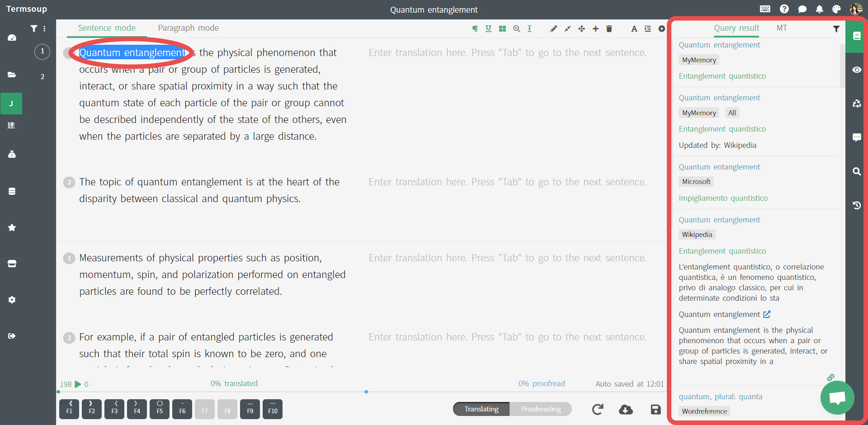Click the zoom out magnifier icon
The height and width of the screenshot is (425, 868).
pyautogui.click(x=516, y=28)
